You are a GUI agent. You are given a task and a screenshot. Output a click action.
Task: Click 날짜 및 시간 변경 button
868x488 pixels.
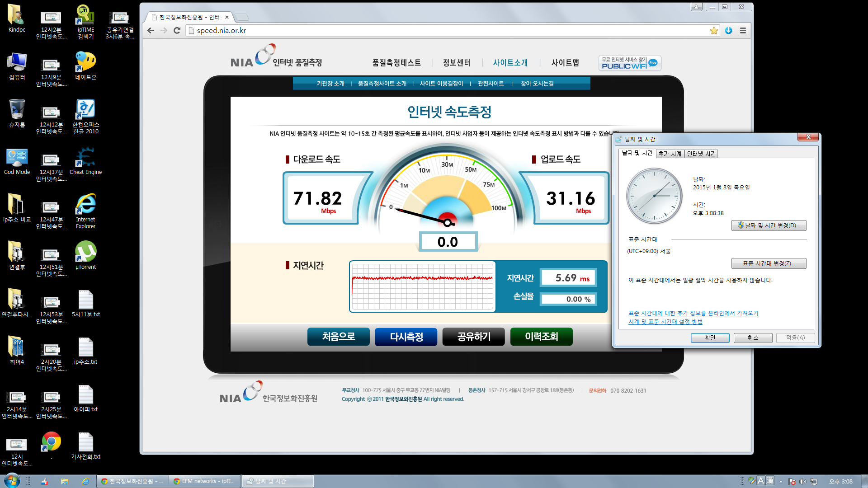tap(769, 225)
